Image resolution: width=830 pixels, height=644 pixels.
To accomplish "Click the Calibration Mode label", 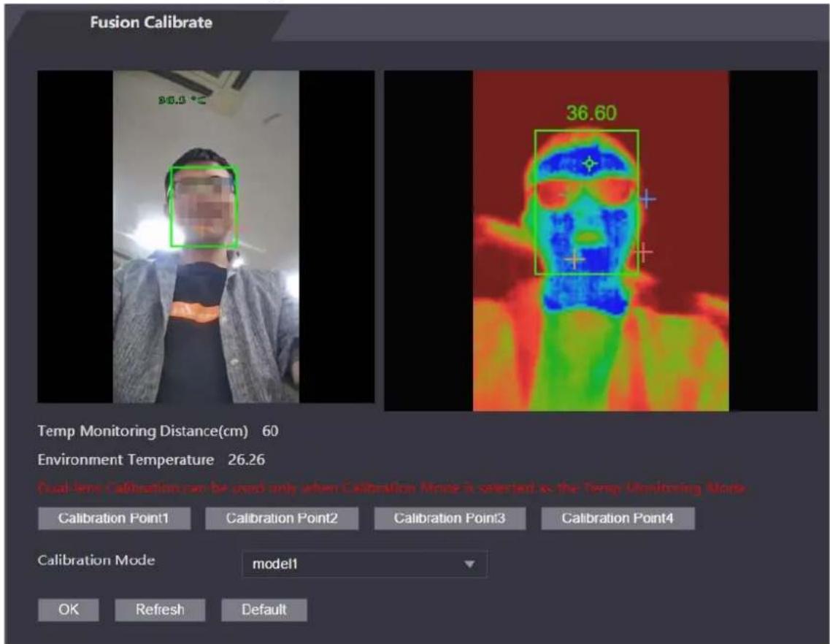I will pos(96,560).
